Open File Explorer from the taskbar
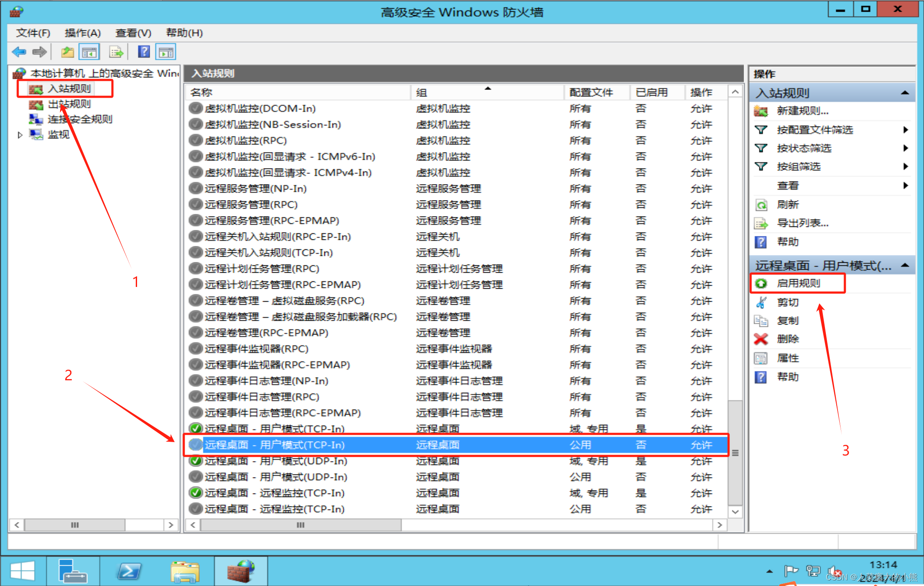 [185, 571]
